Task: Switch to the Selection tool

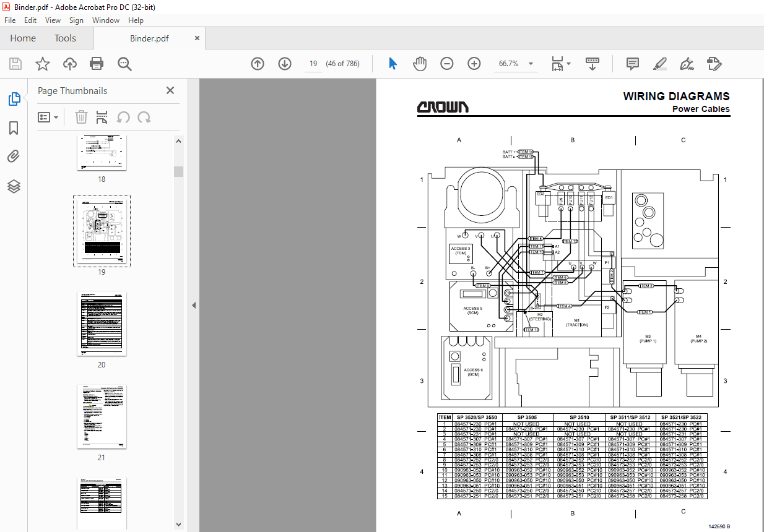Action: 393,63
